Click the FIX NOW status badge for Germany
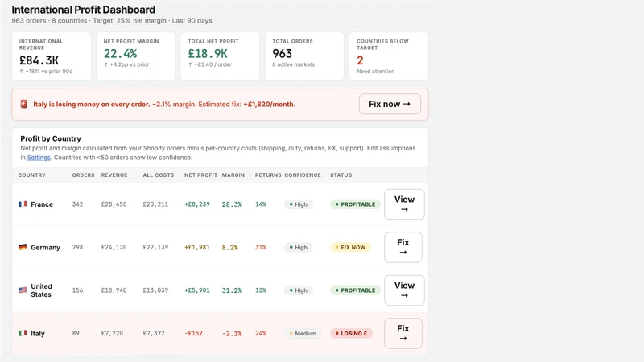644x362 pixels. [350, 248]
